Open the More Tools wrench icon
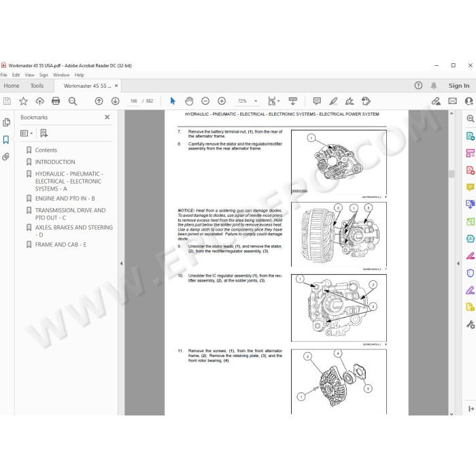 coord(471,324)
